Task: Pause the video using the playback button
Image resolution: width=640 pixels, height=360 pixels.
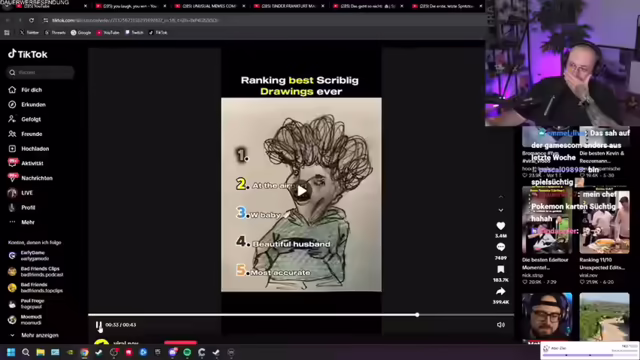Action: point(99,325)
